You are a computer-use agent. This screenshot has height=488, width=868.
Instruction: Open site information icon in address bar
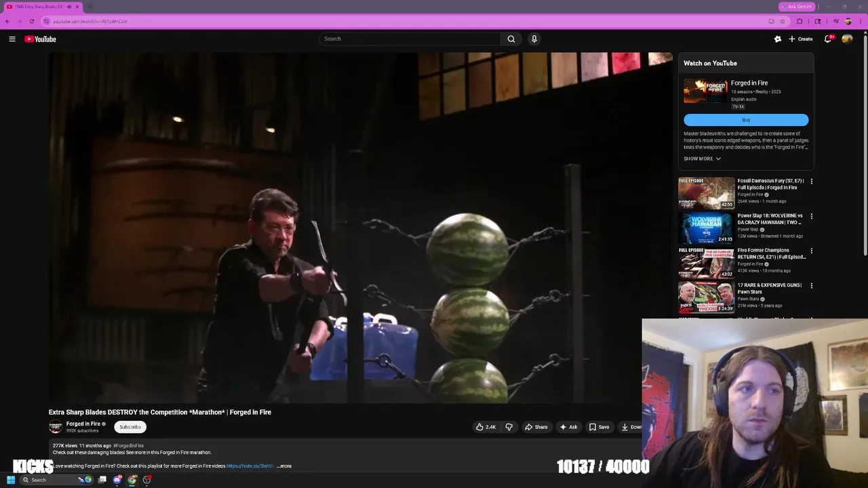pyautogui.click(x=47, y=21)
